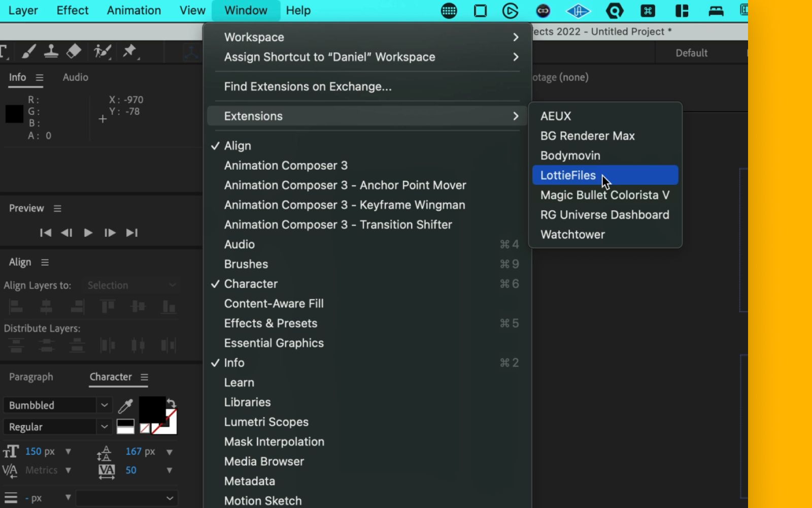The height and width of the screenshot is (508, 812).
Task: Click the bed icon in menu bar
Action: [716, 11]
